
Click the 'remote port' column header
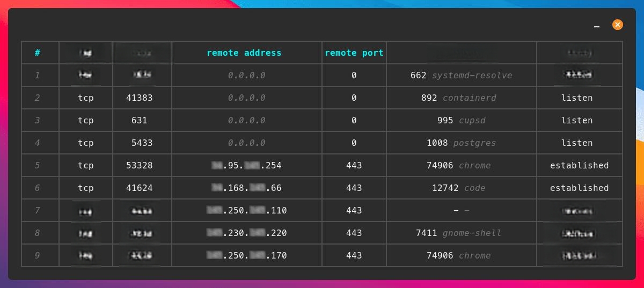[354, 53]
